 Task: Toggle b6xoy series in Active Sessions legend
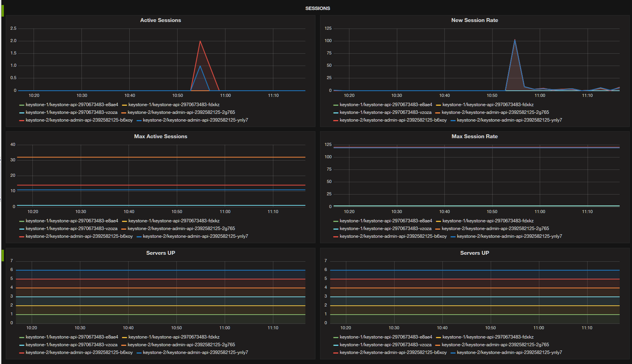[x=79, y=120]
